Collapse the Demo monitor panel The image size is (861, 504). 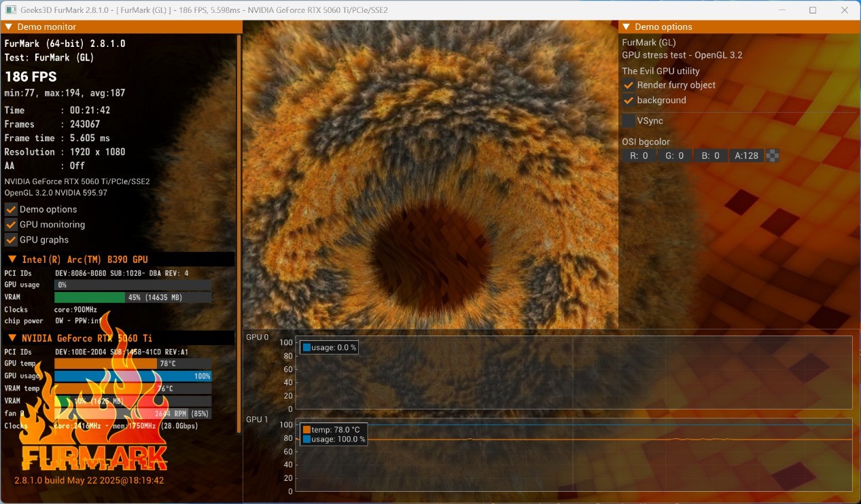[x=8, y=27]
